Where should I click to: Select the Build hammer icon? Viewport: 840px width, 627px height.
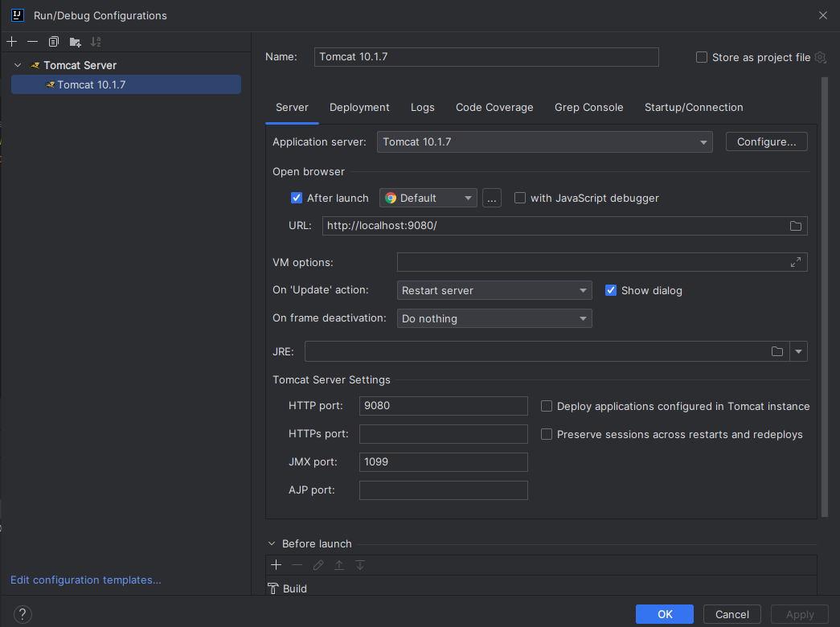pos(273,588)
